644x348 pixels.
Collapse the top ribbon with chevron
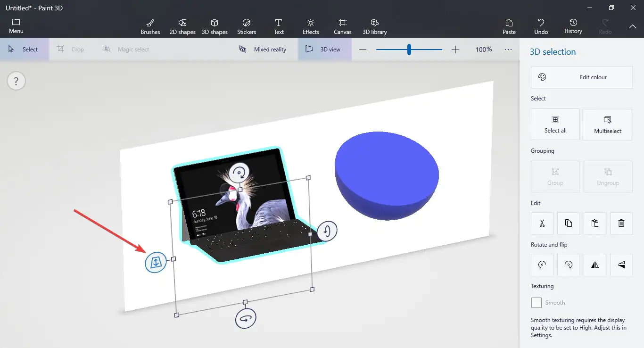pos(632,27)
